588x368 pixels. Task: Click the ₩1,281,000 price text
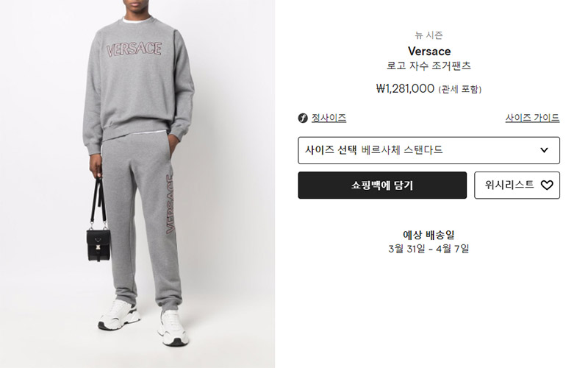405,88
